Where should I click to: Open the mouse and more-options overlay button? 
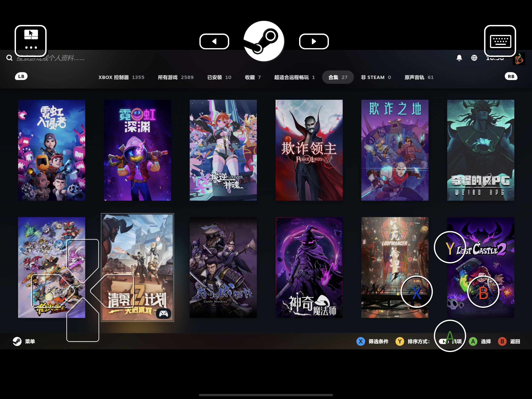31,41
